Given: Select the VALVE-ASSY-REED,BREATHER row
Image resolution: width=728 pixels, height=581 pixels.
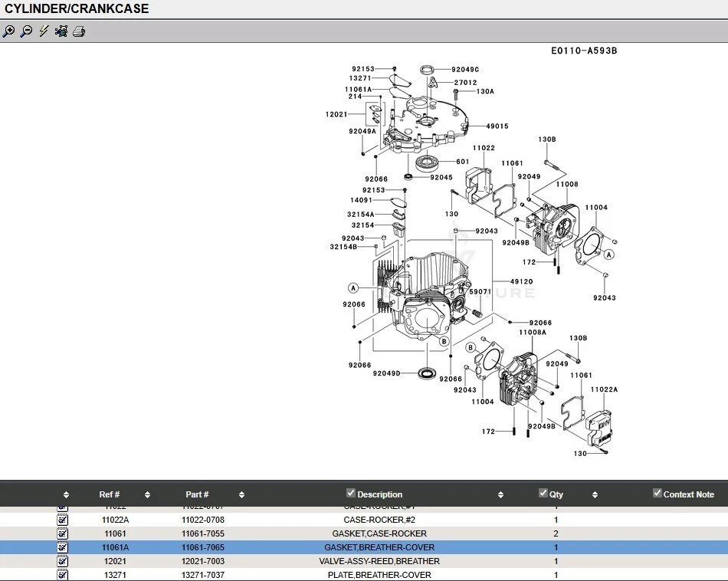Looking at the screenshot, I should [379, 561].
